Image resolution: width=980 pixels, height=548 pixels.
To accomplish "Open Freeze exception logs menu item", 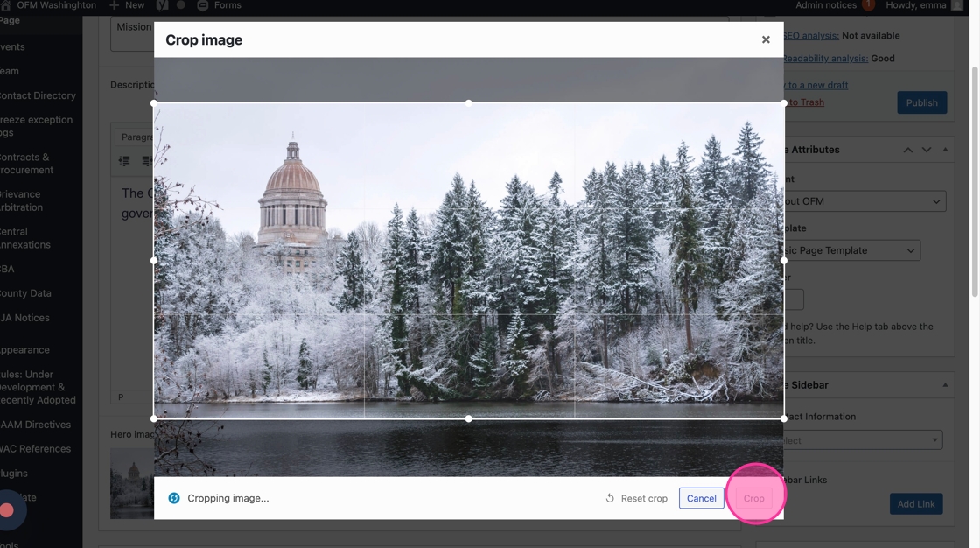I will pyautogui.click(x=36, y=126).
